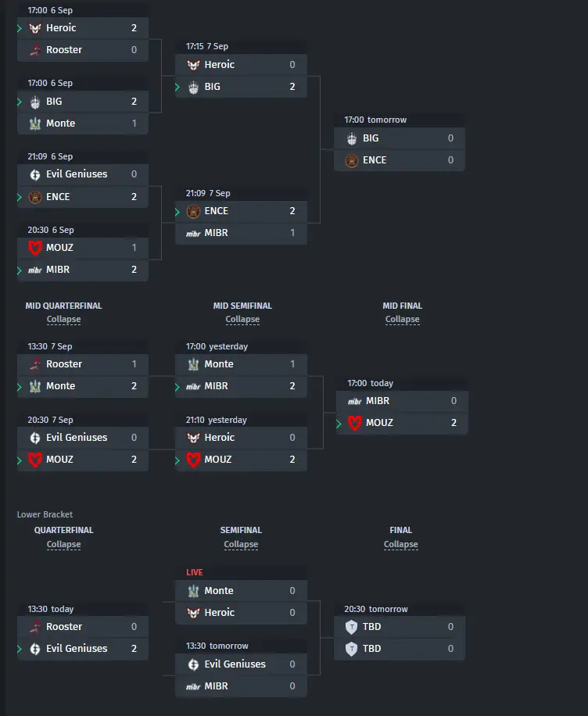Viewport: 588px width, 716px height.
Task: Click the ENCE logo in the 21:09 7 Sep match
Action: click(193, 211)
